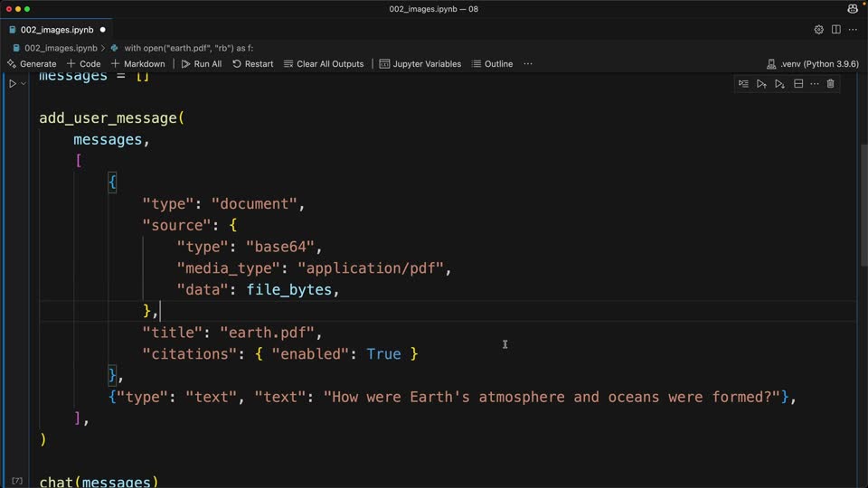This screenshot has height=488, width=868.
Task: Delete the cell with trash icon
Action: [830, 84]
